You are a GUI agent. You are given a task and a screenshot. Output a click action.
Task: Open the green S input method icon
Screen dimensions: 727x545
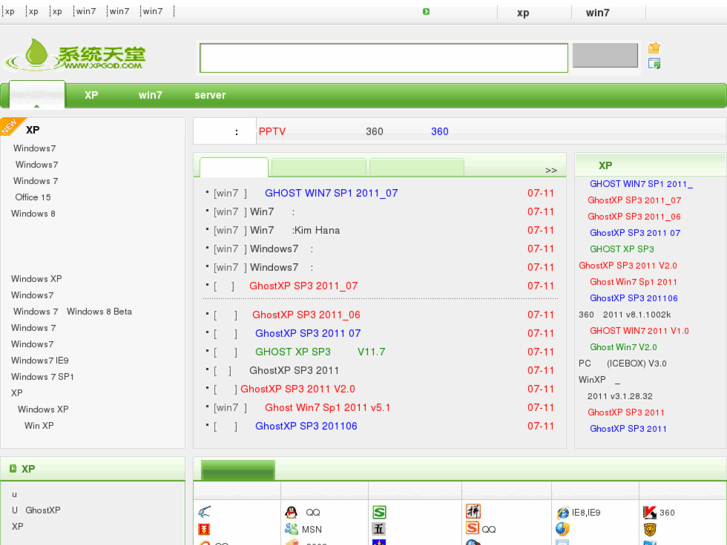pyautogui.click(x=379, y=512)
